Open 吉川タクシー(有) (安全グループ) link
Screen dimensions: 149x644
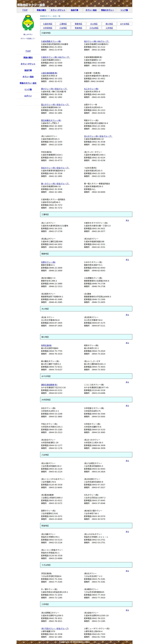coord(98,136)
